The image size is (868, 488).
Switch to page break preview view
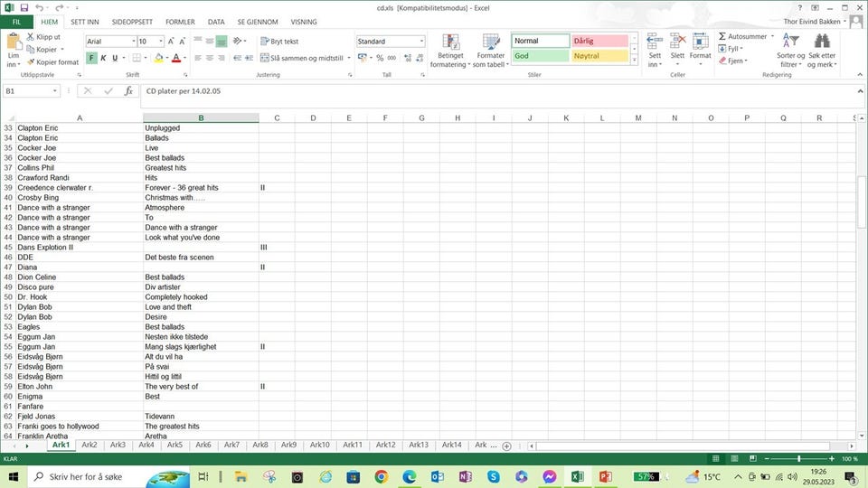point(753,459)
